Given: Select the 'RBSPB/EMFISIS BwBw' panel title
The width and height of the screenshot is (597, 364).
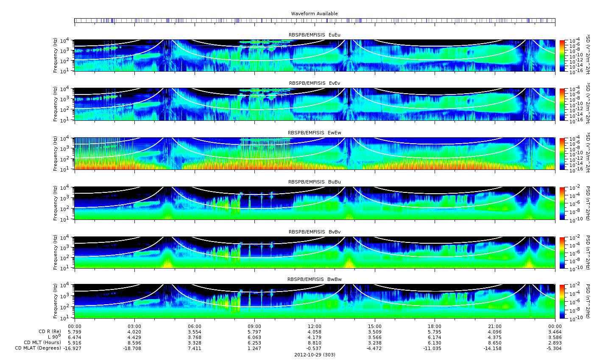Looking at the screenshot, I should [x=315, y=279].
